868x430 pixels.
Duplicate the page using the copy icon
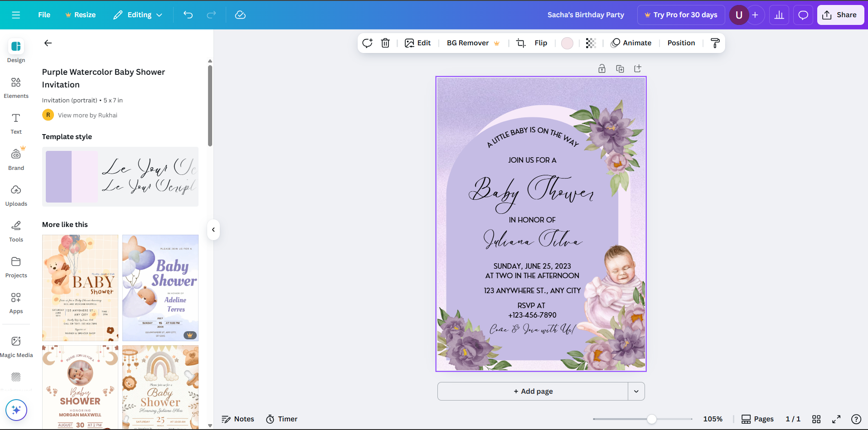tap(620, 68)
